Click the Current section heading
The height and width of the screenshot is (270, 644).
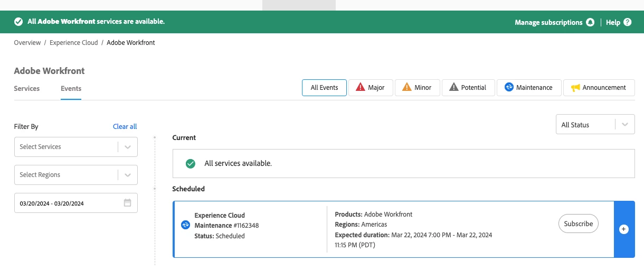coord(184,137)
